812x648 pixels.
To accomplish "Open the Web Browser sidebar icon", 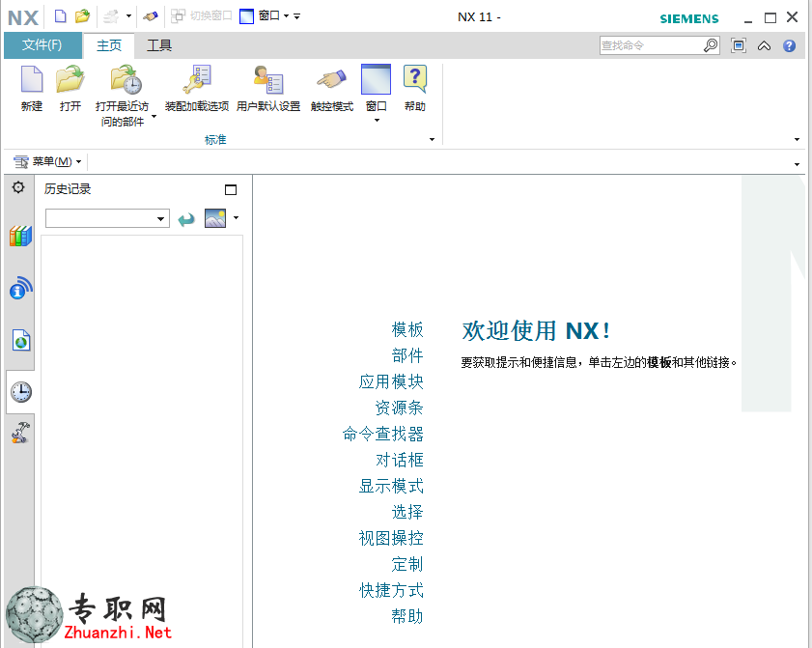I will click(x=20, y=340).
